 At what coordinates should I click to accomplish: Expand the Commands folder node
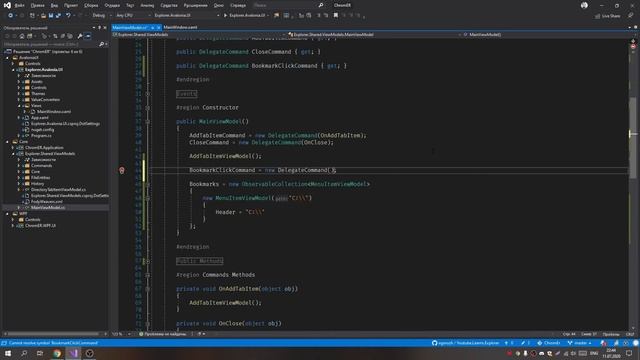(x=19, y=166)
